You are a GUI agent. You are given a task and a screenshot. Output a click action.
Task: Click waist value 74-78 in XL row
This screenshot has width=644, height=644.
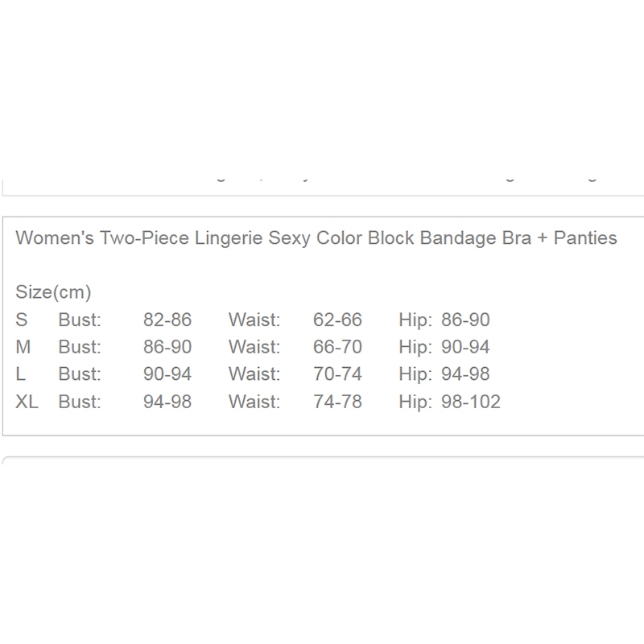pyautogui.click(x=337, y=401)
